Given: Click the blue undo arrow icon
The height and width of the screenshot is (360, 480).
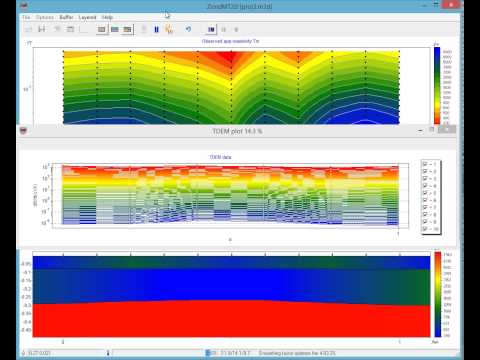Looking at the screenshot, I should click(x=188, y=29).
